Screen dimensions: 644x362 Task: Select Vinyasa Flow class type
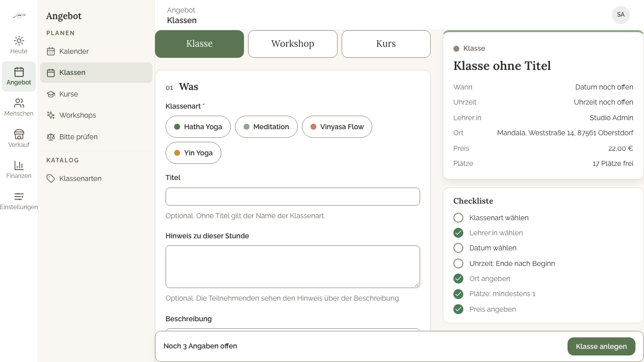click(337, 127)
